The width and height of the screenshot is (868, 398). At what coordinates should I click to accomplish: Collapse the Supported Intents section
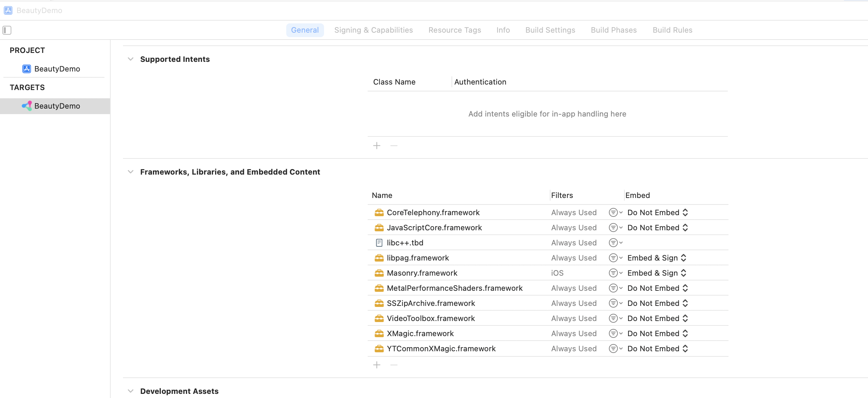[131, 59]
